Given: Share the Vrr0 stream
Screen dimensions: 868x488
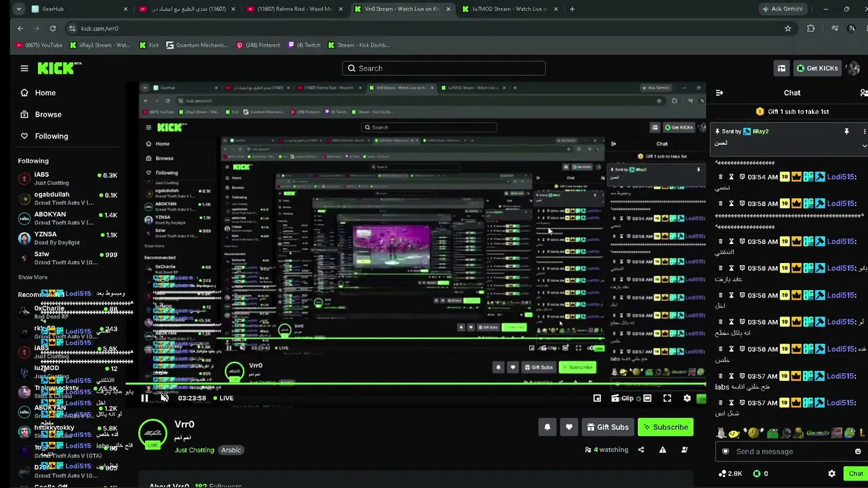Looking at the screenshot, I should (641, 450).
